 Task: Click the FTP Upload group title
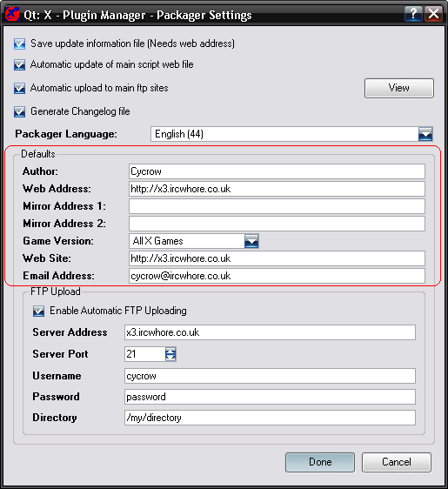point(56,291)
